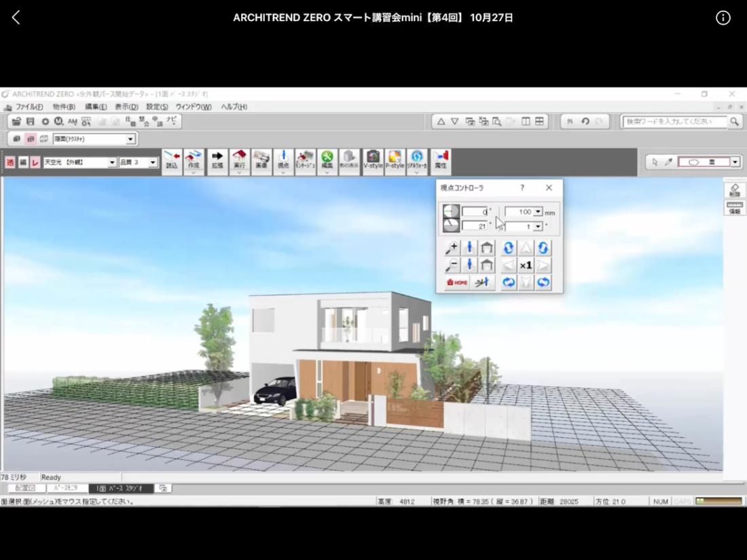Click the 実行 render house button
This screenshot has width=747, height=560.
coord(239,159)
